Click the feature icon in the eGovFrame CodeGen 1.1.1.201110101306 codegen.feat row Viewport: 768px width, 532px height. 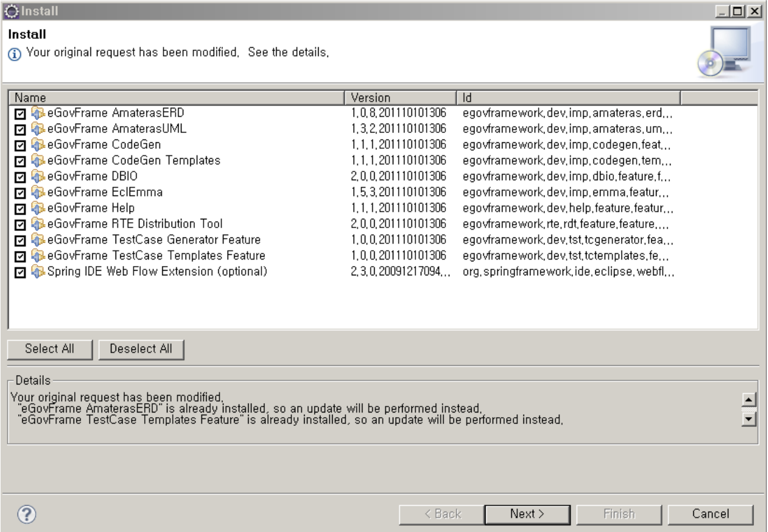click(x=38, y=144)
